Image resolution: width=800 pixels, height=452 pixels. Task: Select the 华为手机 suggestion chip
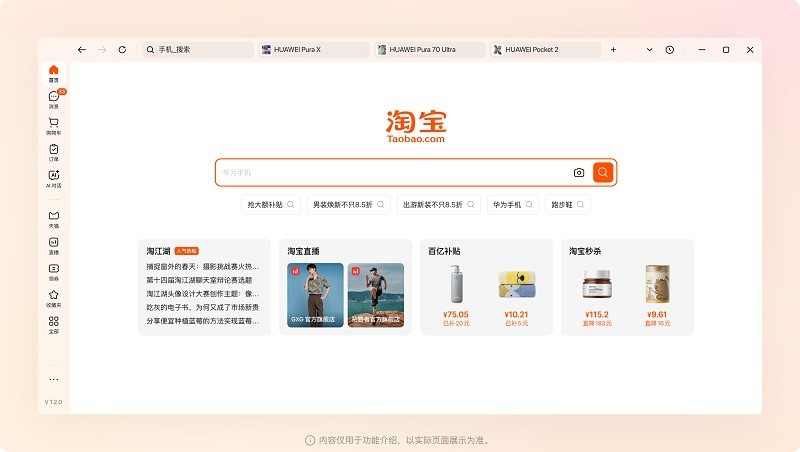513,205
